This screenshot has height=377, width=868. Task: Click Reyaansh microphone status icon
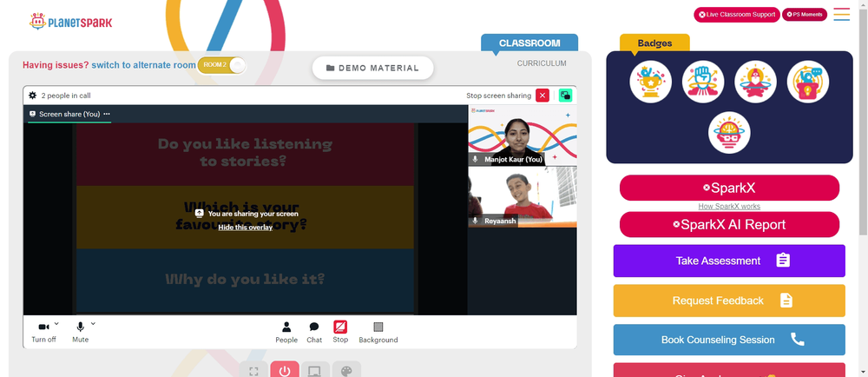[x=475, y=221]
